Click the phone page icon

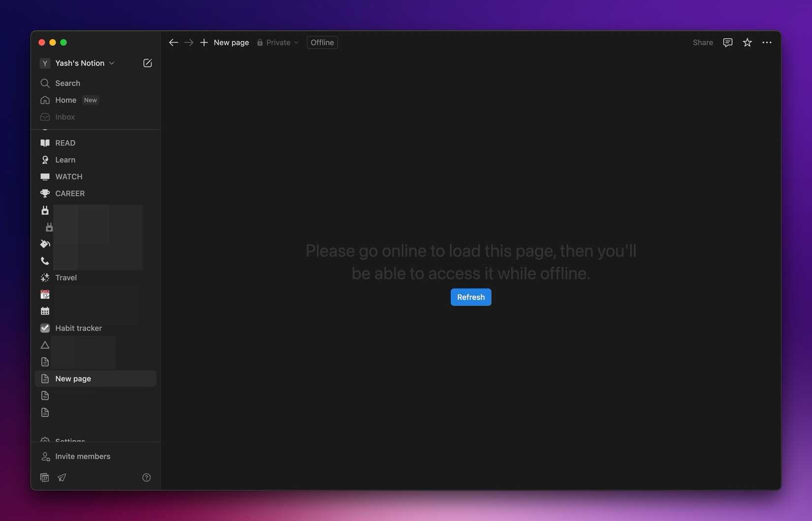click(x=45, y=260)
